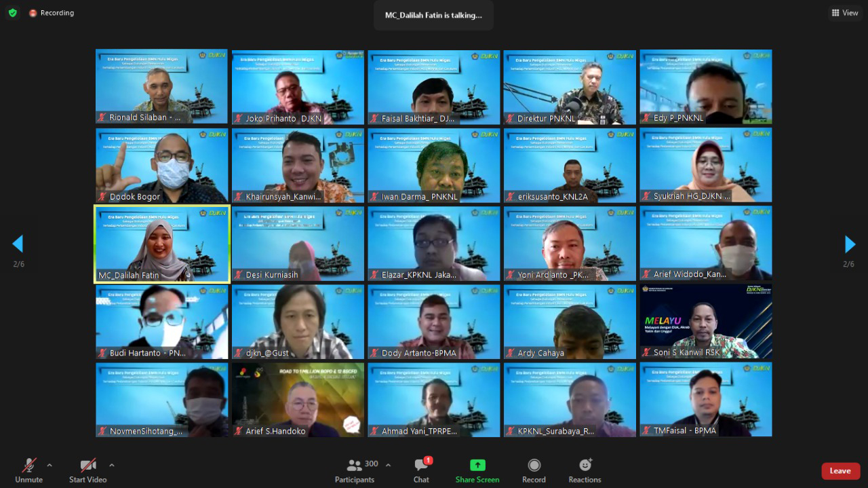The width and height of the screenshot is (868, 488).
Task: Unmute the microphone
Action: (x=28, y=470)
